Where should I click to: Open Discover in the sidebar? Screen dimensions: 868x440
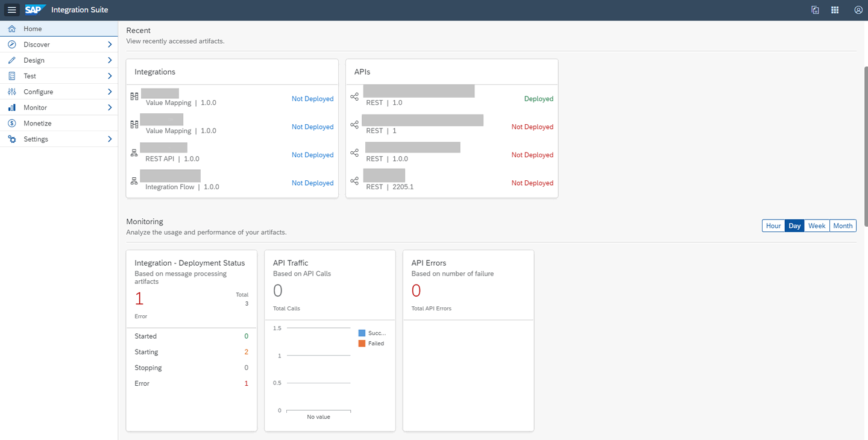[59, 45]
